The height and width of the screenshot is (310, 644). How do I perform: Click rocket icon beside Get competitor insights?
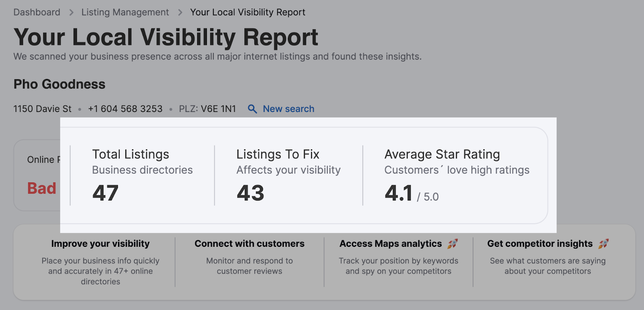click(x=603, y=244)
